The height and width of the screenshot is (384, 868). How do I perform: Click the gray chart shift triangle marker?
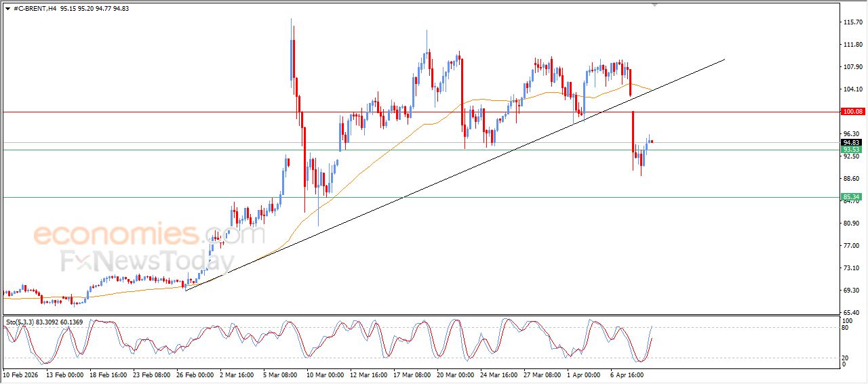click(654, 5)
